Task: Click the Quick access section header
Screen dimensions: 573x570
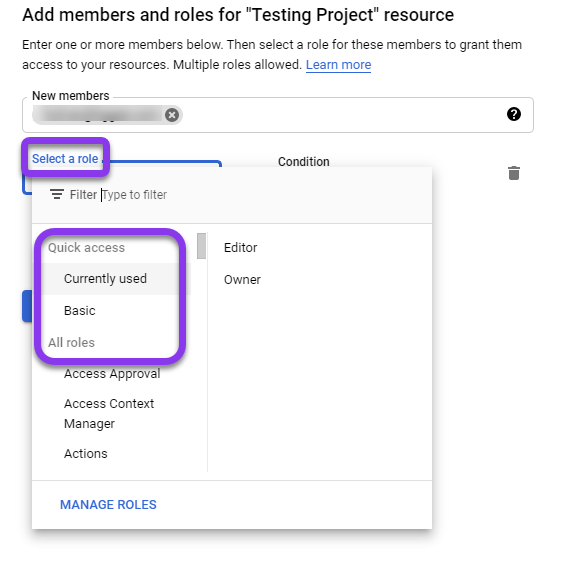Action: coord(86,248)
